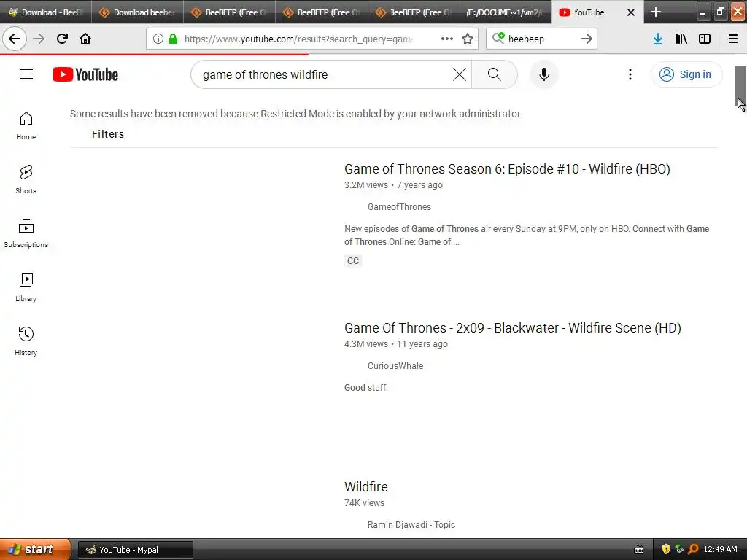This screenshot has height=560, width=747.
Task: Open 'Game of Thrones Season 6: Episode #10 - Wildfire' video
Action: pyautogui.click(x=507, y=169)
